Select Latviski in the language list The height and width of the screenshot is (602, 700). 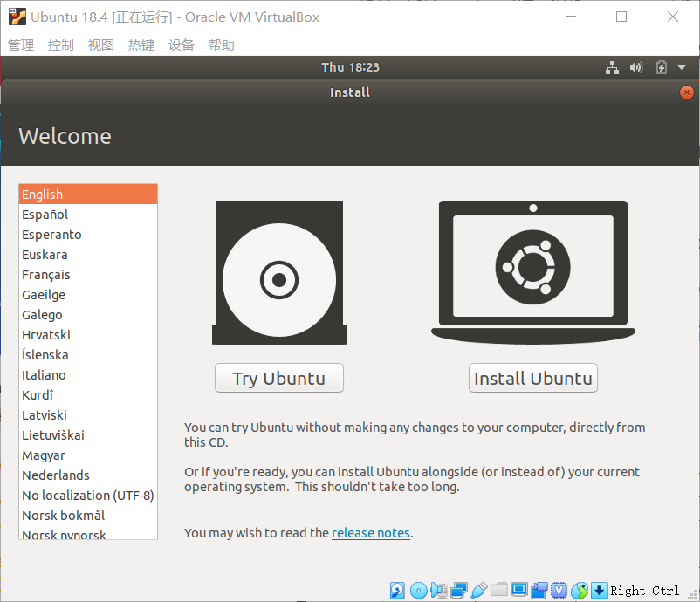point(88,415)
